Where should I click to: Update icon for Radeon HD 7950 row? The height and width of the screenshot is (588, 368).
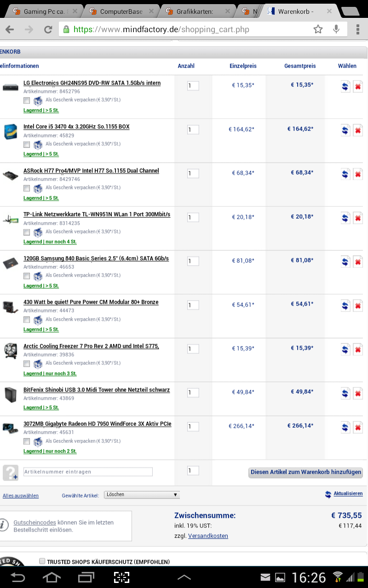click(345, 428)
